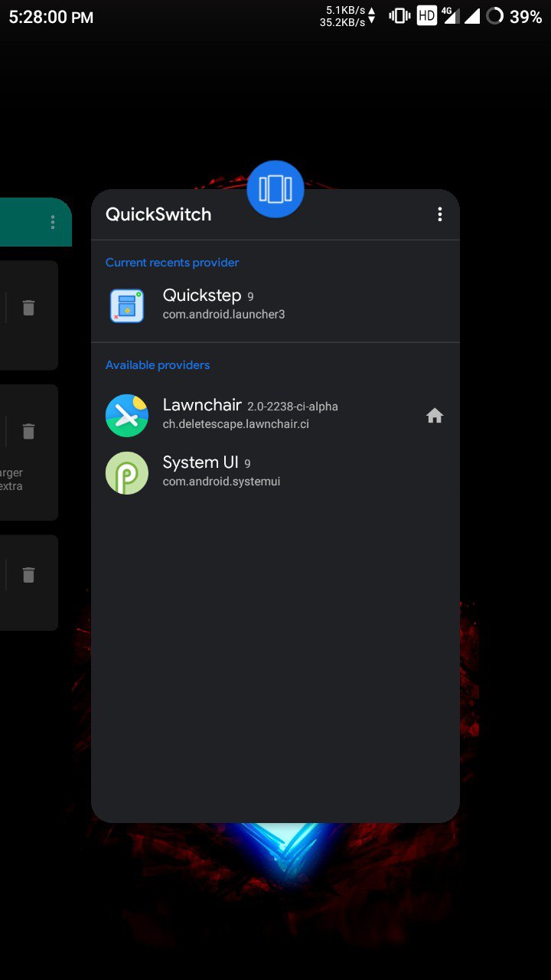Tap the 5:28:00 PM clock

pos(51,17)
